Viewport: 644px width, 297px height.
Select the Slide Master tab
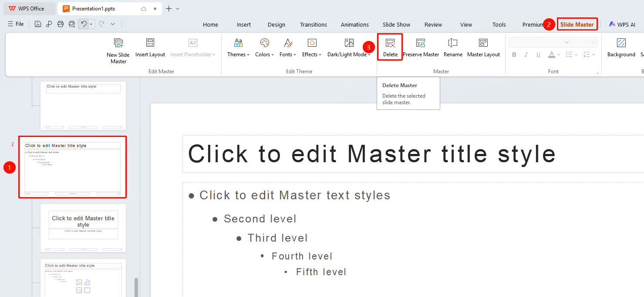(577, 24)
